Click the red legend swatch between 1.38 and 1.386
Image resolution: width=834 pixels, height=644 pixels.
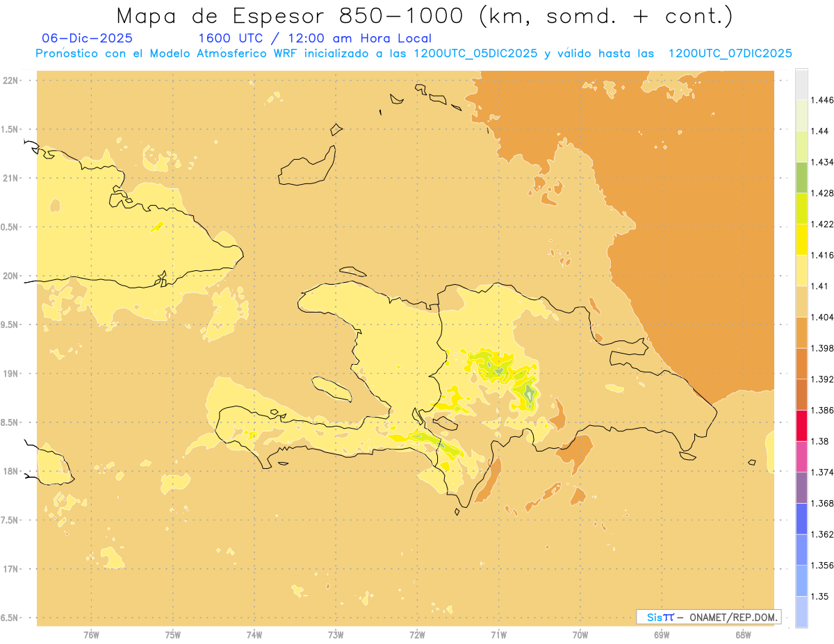[x=801, y=425]
